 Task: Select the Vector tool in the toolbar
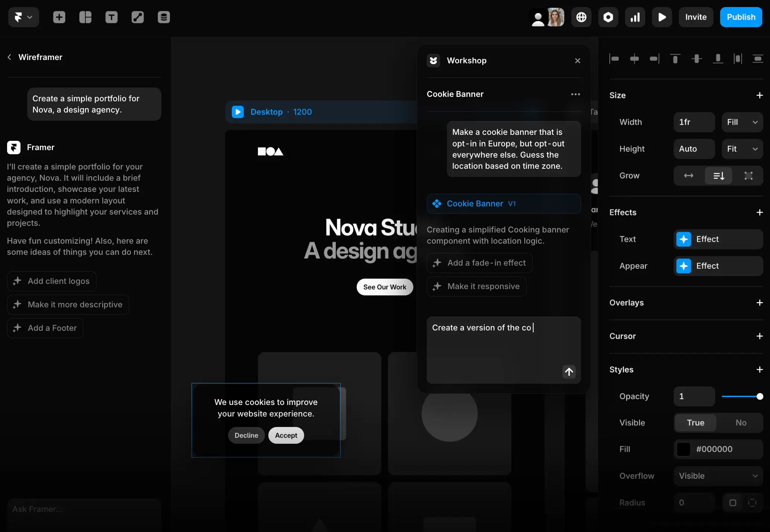pos(137,17)
